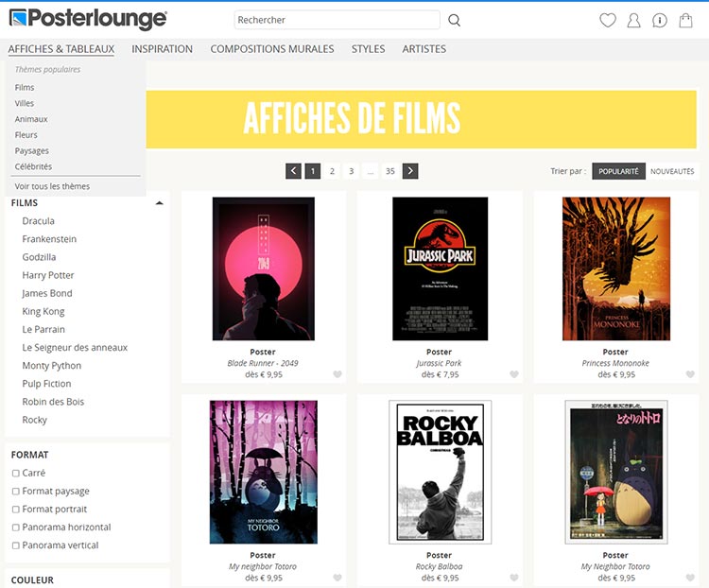Open the AFFICHES & TABLEAUX menu
The image size is (709, 588).
61,49
